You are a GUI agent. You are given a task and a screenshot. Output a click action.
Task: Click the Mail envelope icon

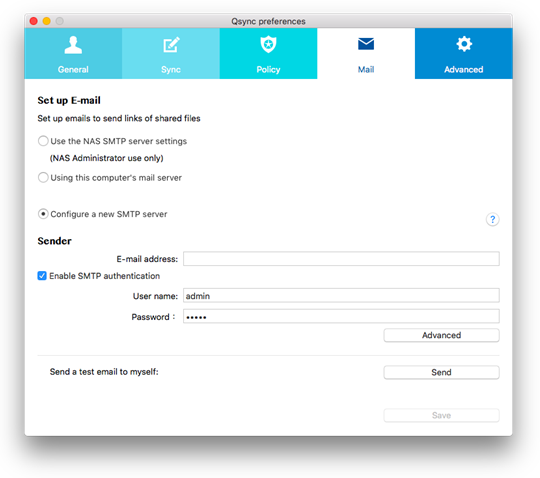pos(366,44)
